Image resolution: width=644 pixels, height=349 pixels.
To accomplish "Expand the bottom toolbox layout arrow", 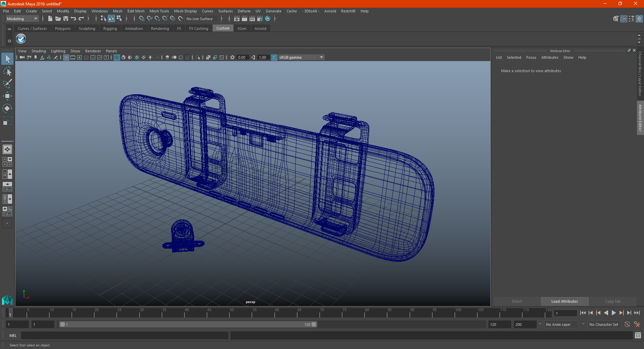I will click(7, 223).
